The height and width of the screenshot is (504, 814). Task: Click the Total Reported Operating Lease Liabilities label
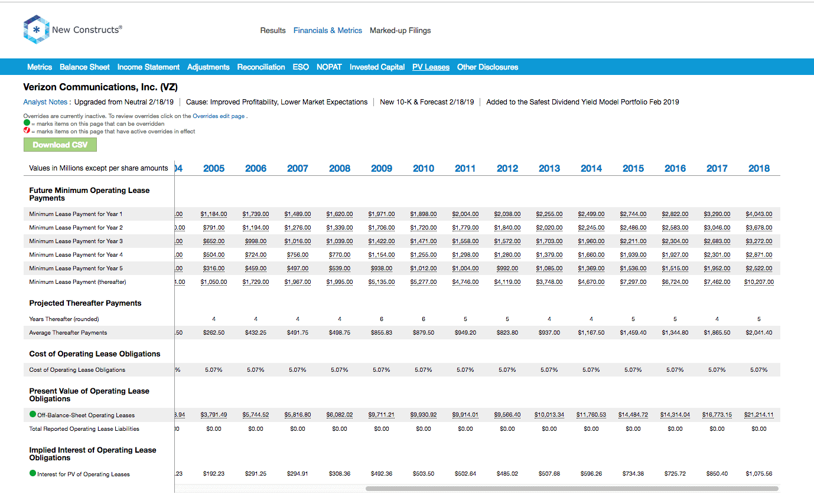pyautogui.click(x=84, y=429)
